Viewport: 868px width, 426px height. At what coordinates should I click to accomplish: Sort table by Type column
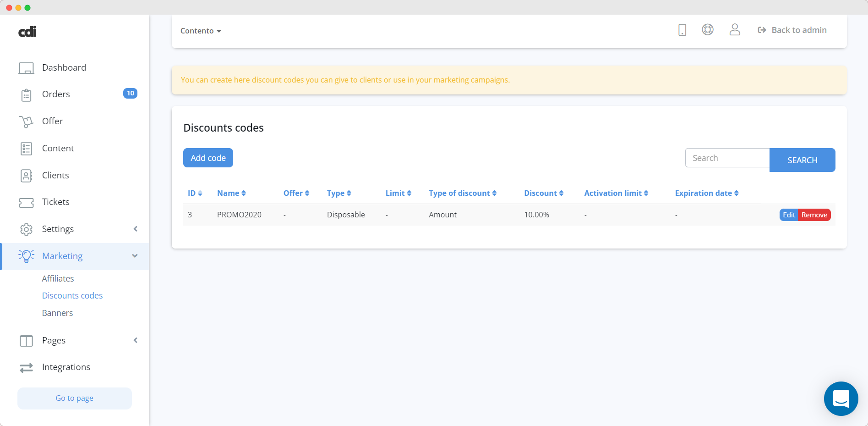pos(339,193)
